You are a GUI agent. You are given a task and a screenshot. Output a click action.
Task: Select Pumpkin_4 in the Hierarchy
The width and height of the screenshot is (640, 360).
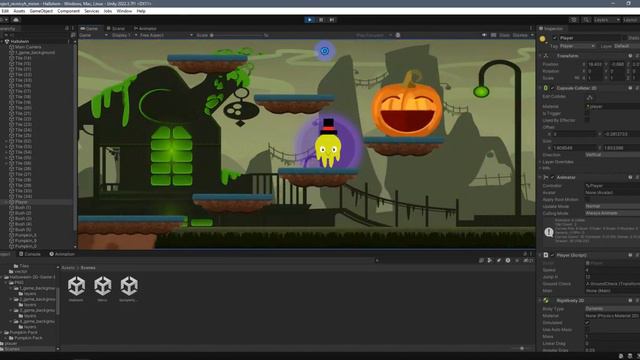pyautogui.click(x=26, y=236)
